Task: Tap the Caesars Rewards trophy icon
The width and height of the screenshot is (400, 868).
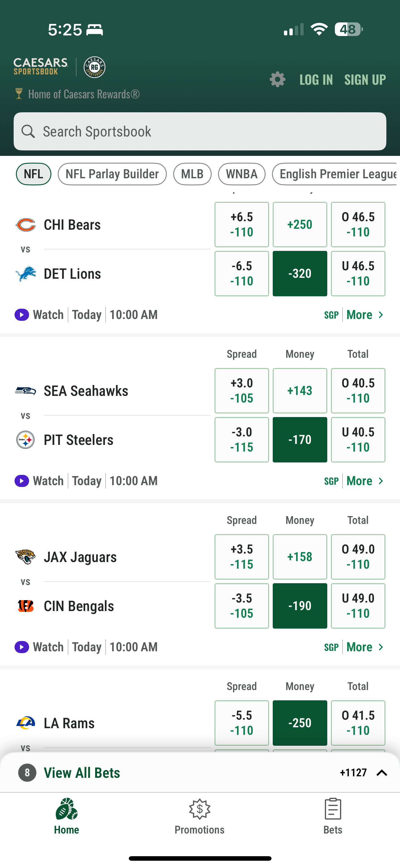Action: click(19, 94)
